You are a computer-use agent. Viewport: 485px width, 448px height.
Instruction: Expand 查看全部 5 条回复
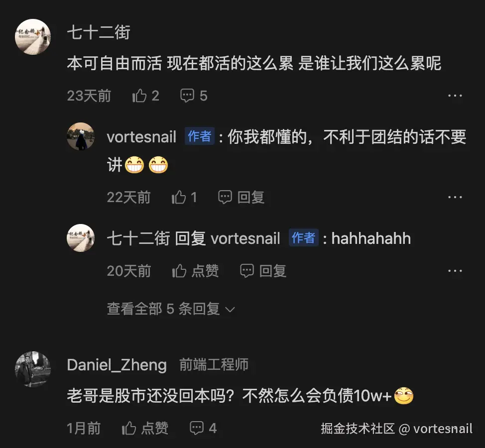click(171, 309)
